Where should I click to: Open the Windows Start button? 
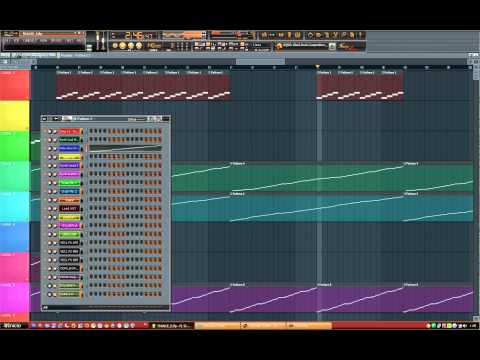coord(13,325)
